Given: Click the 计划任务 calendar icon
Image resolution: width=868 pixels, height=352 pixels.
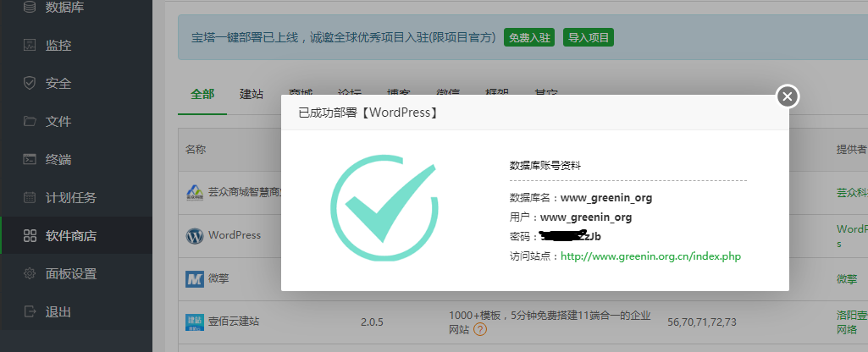Looking at the screenshot, I should pyautogui.click(x=30, y=198).
